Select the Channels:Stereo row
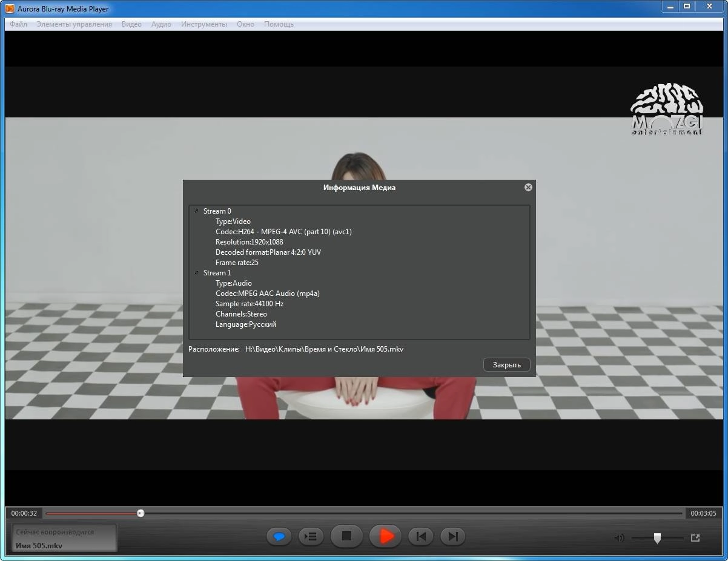This screenshot has height=561, width=728. [241, 314]
